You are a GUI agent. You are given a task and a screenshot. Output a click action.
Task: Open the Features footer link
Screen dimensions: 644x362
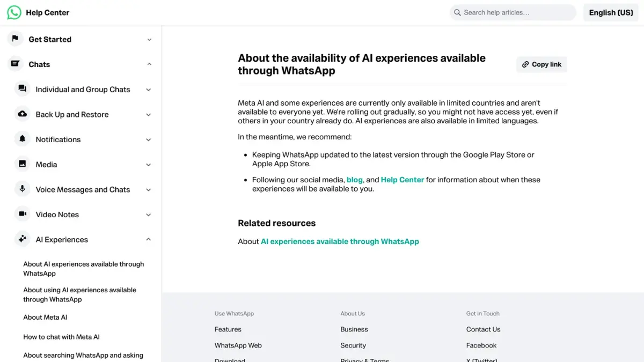tap(228, 329)
